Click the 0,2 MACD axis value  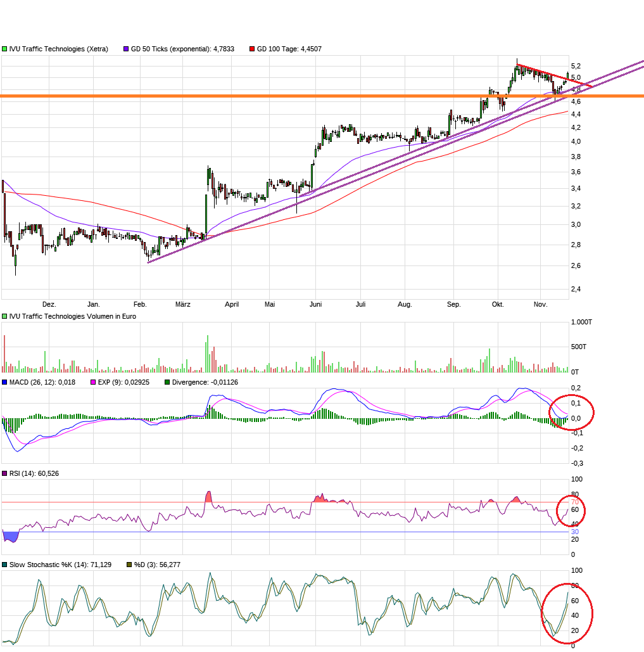(x=576, y=388)
